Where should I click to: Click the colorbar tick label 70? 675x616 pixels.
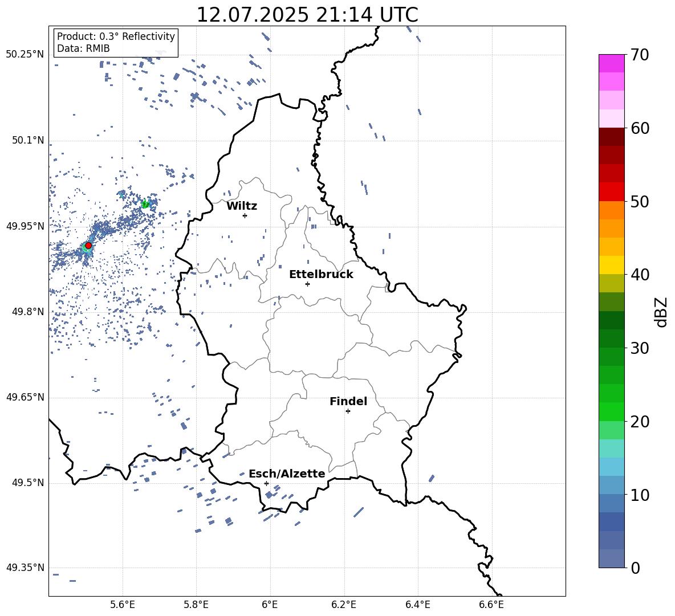point(640,55)
